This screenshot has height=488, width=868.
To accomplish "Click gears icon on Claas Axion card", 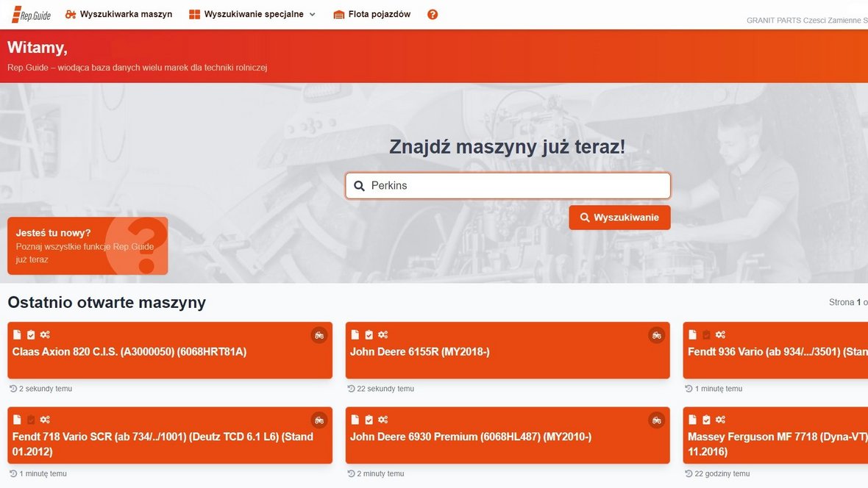I will click(x=45, y=334).
